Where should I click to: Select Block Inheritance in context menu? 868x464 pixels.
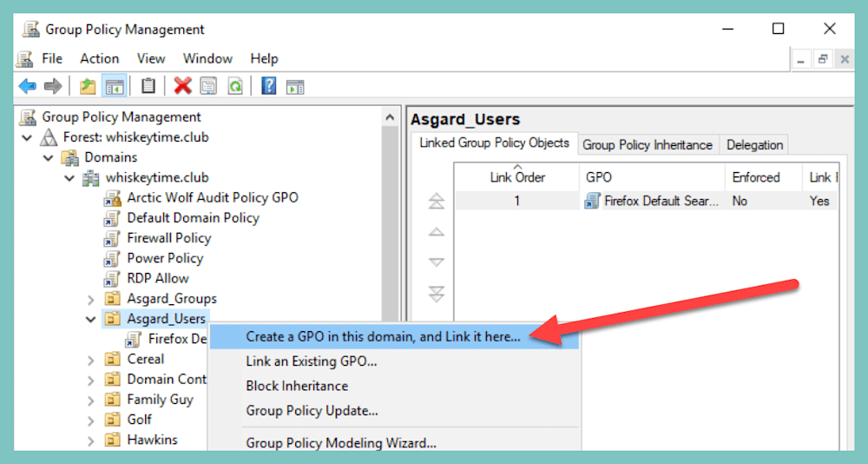tap(394, 386)
